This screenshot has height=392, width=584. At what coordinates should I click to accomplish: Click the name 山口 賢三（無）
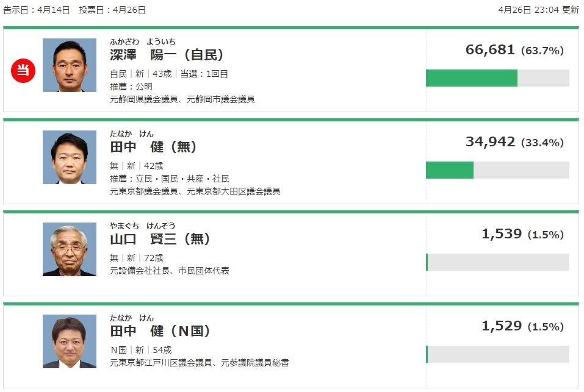[160, 238]
